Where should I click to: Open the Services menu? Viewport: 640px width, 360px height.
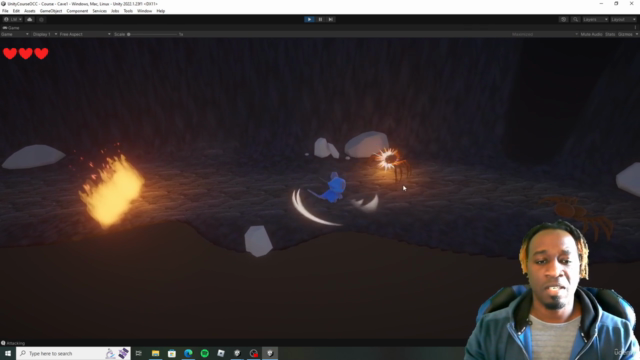pos(99,11)
